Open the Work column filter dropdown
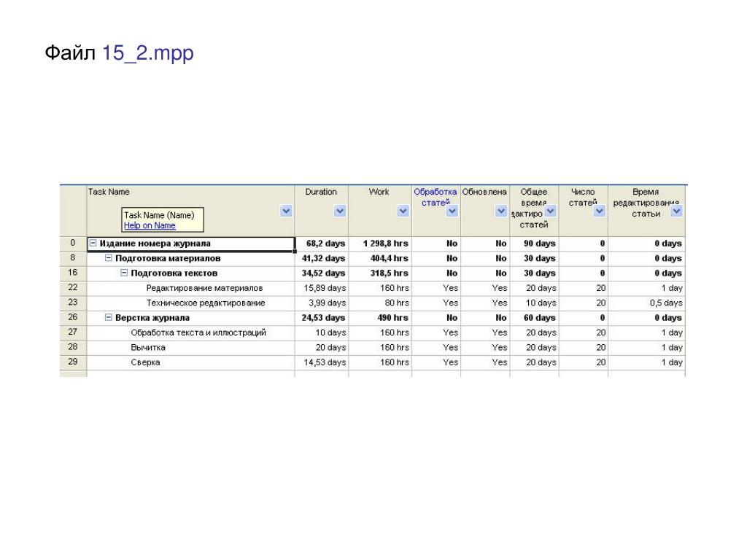 tap(403, 211)
